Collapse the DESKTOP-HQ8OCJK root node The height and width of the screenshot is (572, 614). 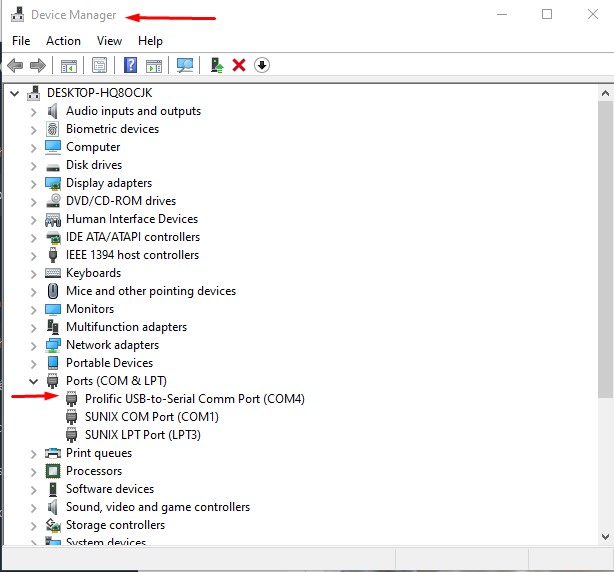click(x=14, y=93)
